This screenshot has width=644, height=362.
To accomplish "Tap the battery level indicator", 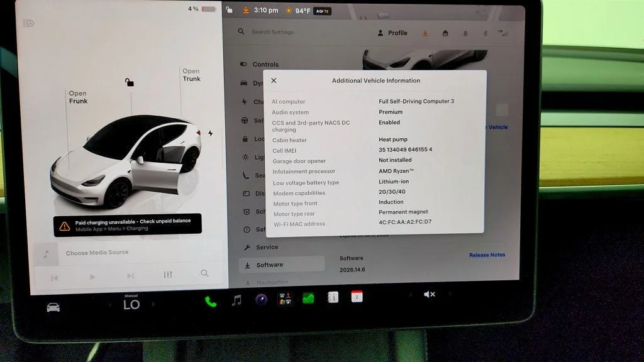I will (202, 9).
